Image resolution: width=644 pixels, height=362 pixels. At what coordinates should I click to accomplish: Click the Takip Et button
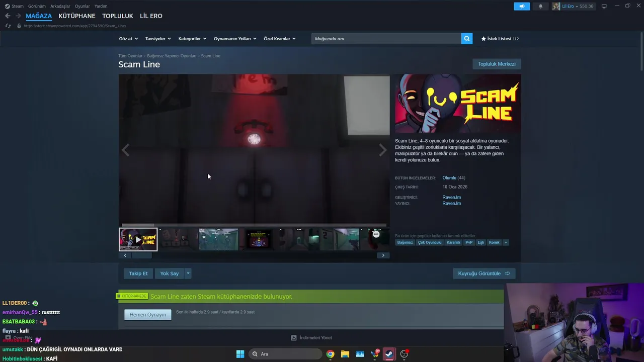(x=138, y=274)
